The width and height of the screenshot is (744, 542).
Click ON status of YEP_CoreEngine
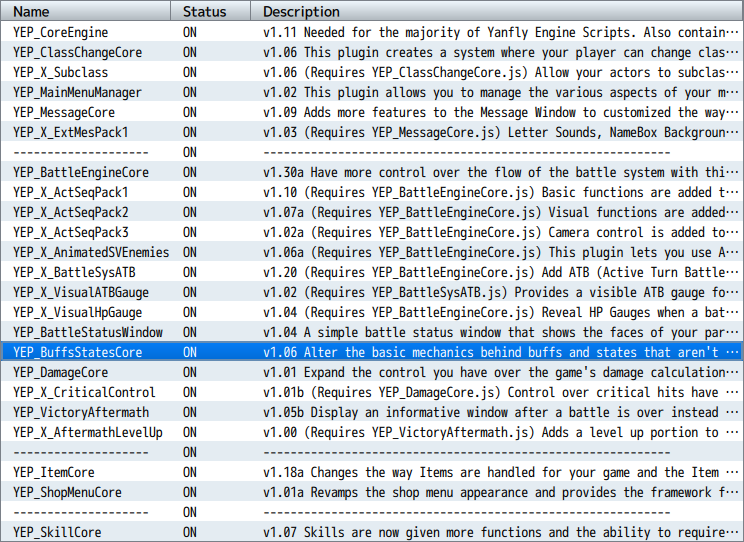point(190,32)
